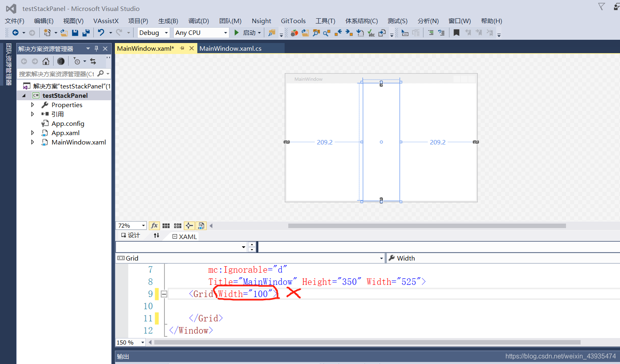This screenshot has height=364, width=620.
Task: Toggle snap to gridlines button
Action: pos(178,226)
